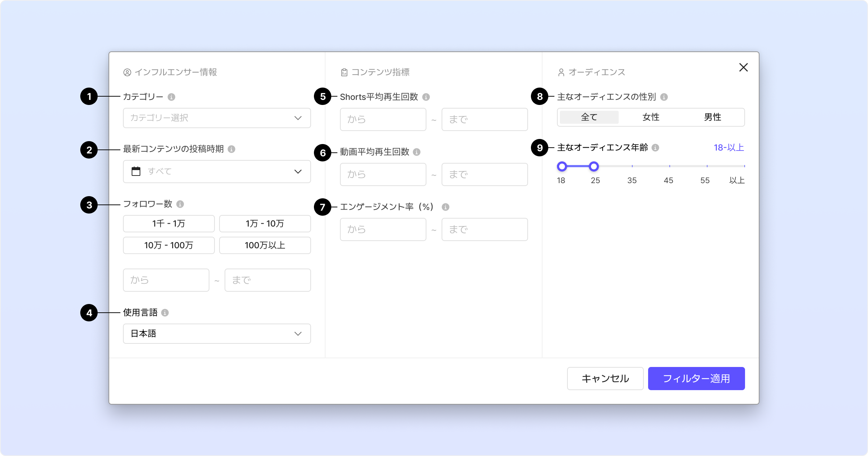
Task: Click info icon next to フォロワー数
Action: click(x=180, y=204)
